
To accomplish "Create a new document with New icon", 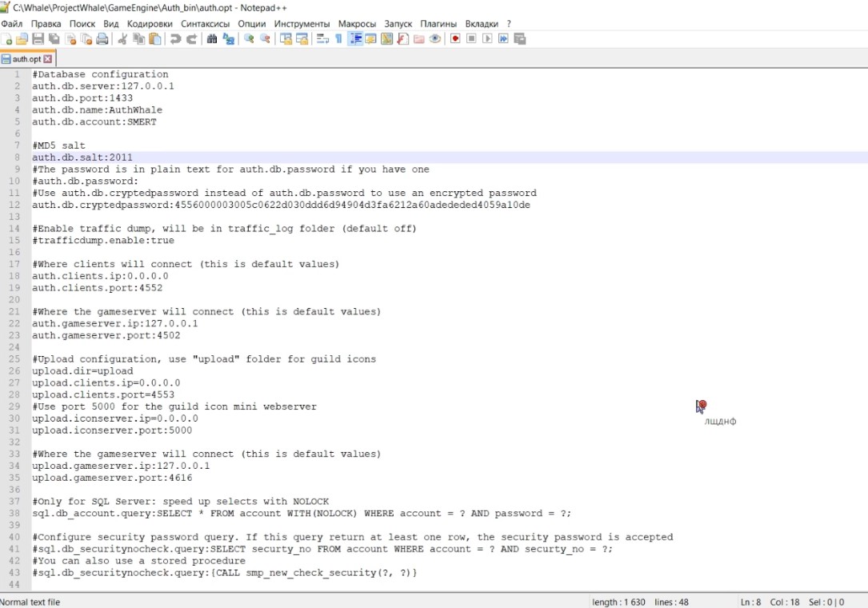I will [x=7, y=38].
